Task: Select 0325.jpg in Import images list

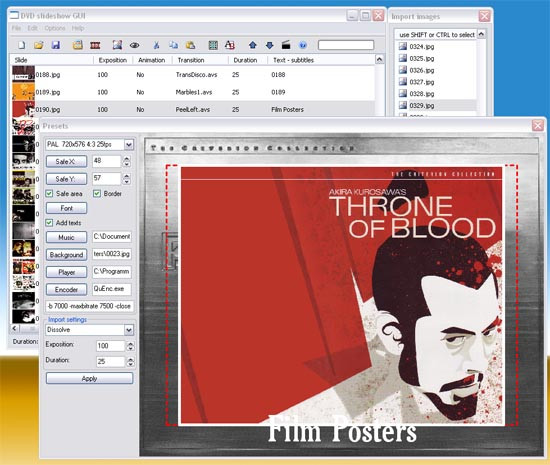Action: pyautogui.click(x=422, y=59)
